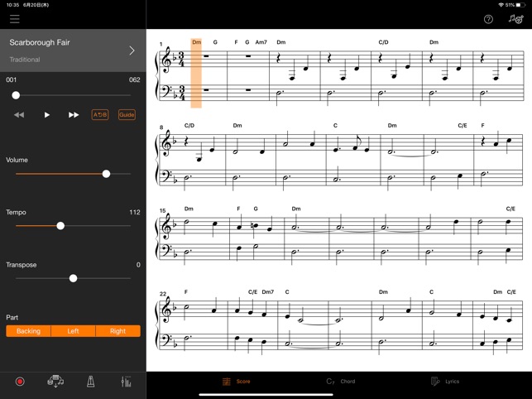
Task: Expand song selection chevron beside Scarborough Fair
Action: tap(132, 50)
